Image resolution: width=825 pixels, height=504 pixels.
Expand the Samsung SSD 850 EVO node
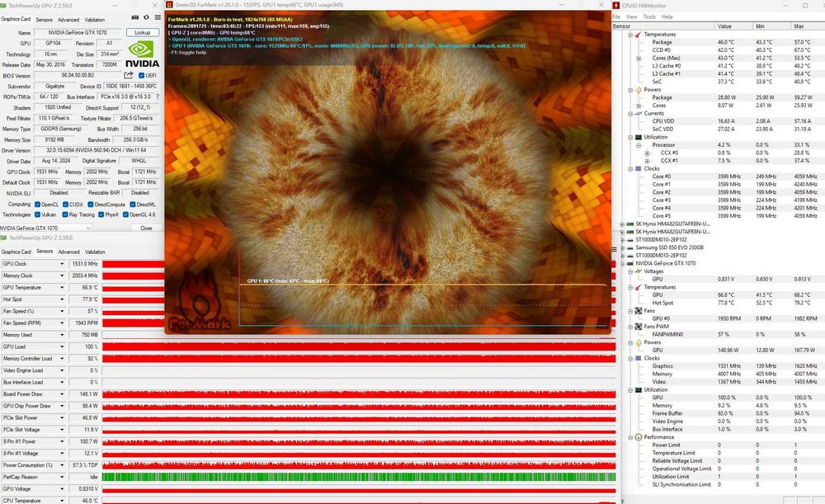pos(622,247)
